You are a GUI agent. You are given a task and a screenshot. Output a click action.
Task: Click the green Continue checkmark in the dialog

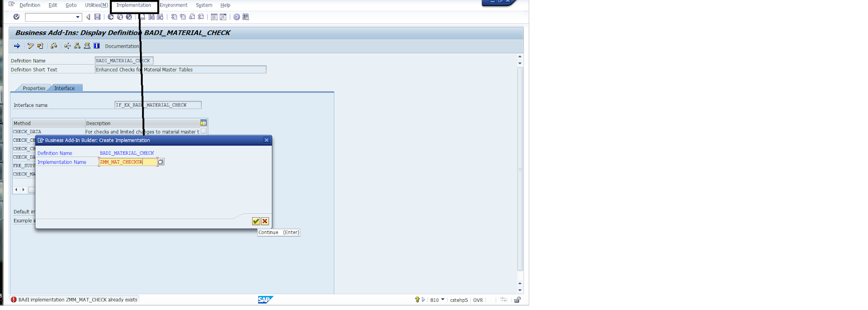click(256, 221)
